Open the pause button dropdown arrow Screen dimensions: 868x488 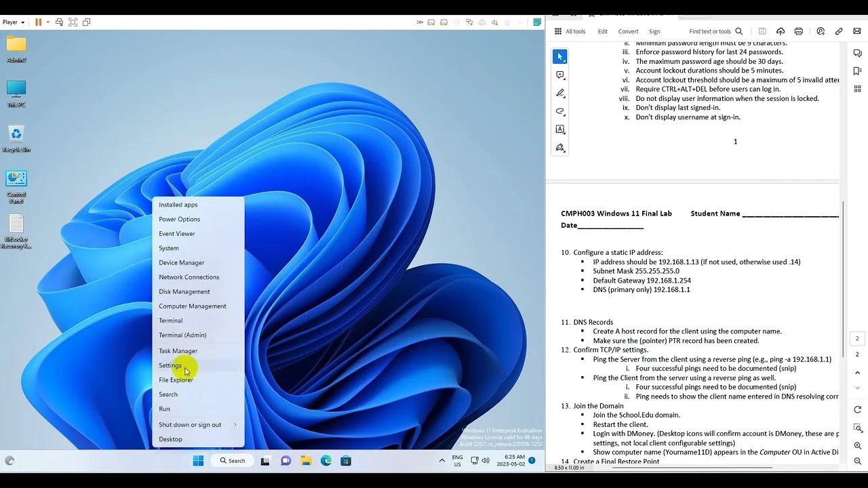tap(47, 22)
